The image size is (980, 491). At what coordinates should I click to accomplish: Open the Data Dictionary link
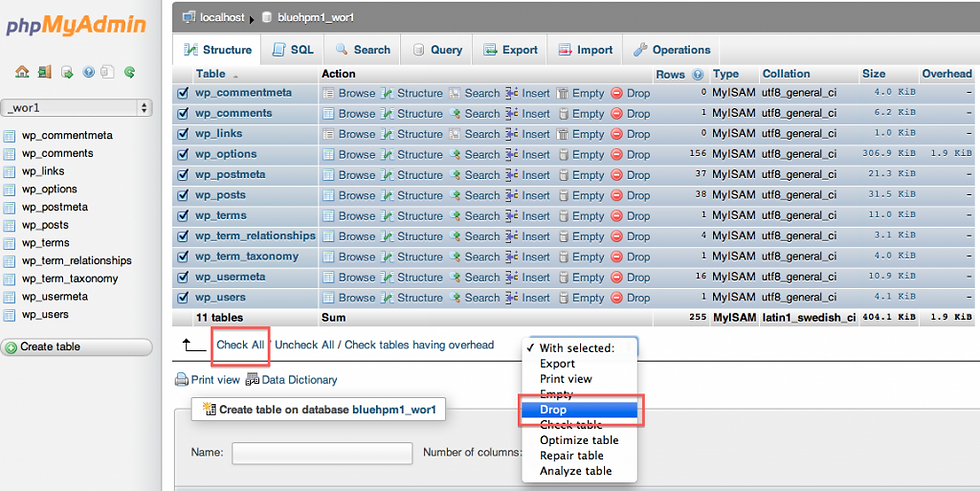(x=299, y=379)
